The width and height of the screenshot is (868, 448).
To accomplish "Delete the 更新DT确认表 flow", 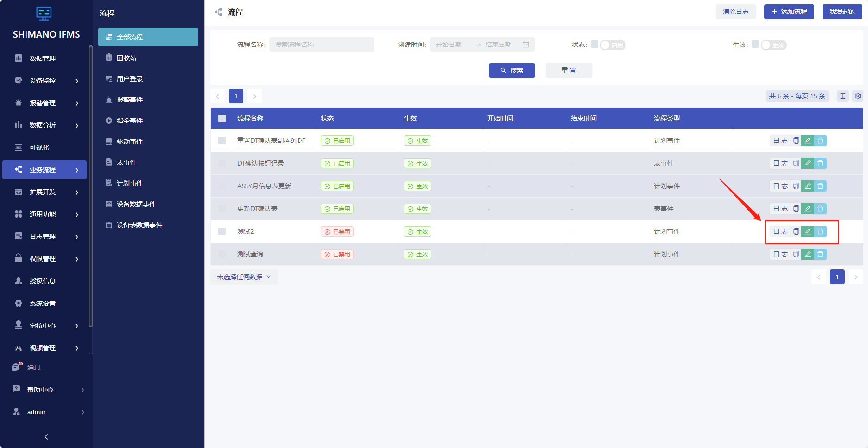I will [x=820, y=209].
